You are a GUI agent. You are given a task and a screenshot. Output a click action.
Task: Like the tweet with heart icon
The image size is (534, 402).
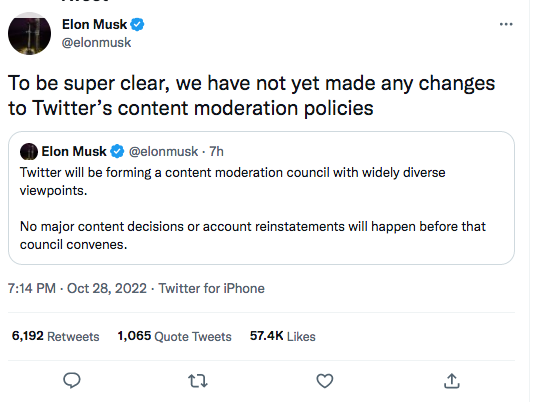pos(325,381)
